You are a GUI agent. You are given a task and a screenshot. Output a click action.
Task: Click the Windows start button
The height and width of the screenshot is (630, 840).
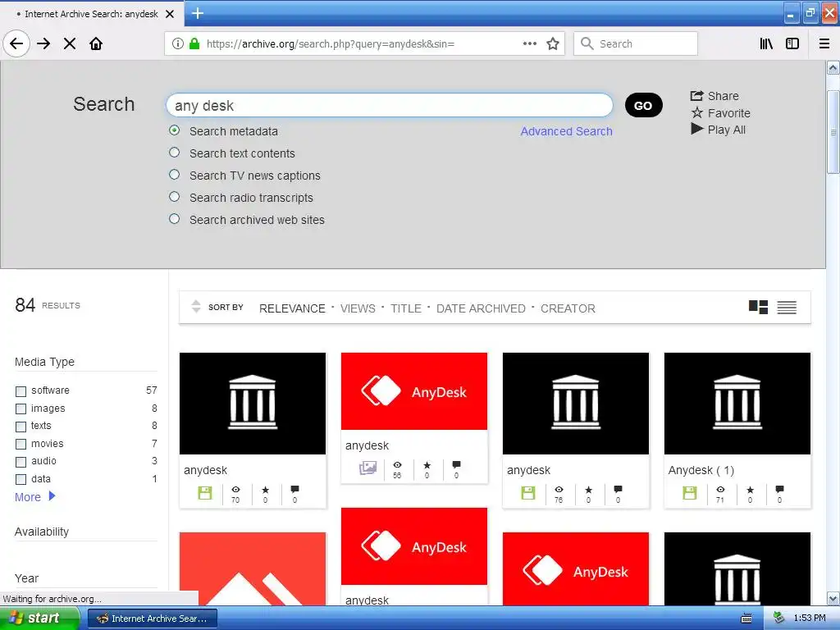(x=39, y=619)
